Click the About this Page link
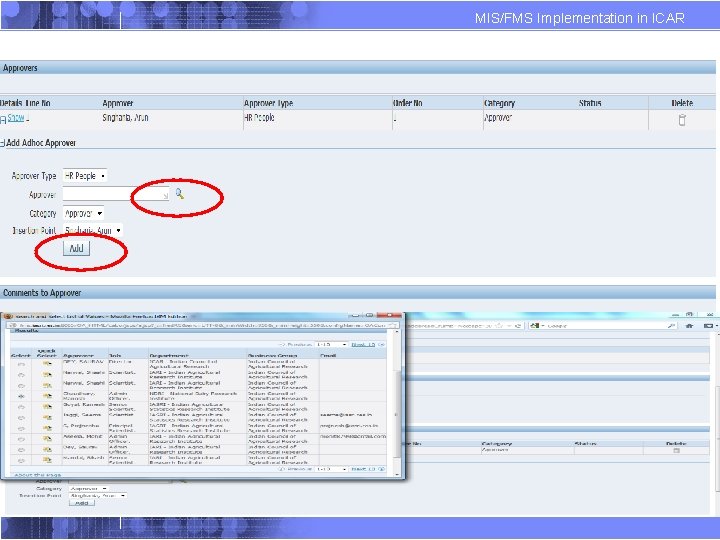Viewport: 720px width, 540px height. [37, 475]
